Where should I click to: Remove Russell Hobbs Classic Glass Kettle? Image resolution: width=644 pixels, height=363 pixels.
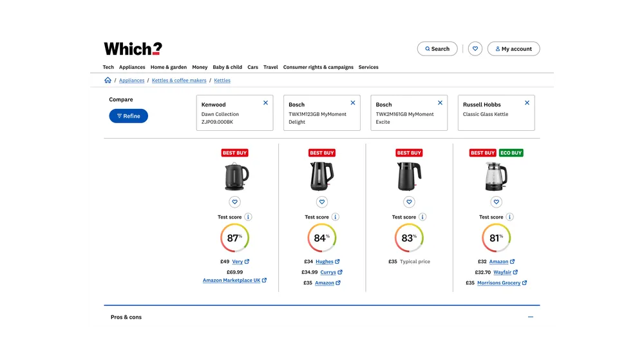[527, 103]
